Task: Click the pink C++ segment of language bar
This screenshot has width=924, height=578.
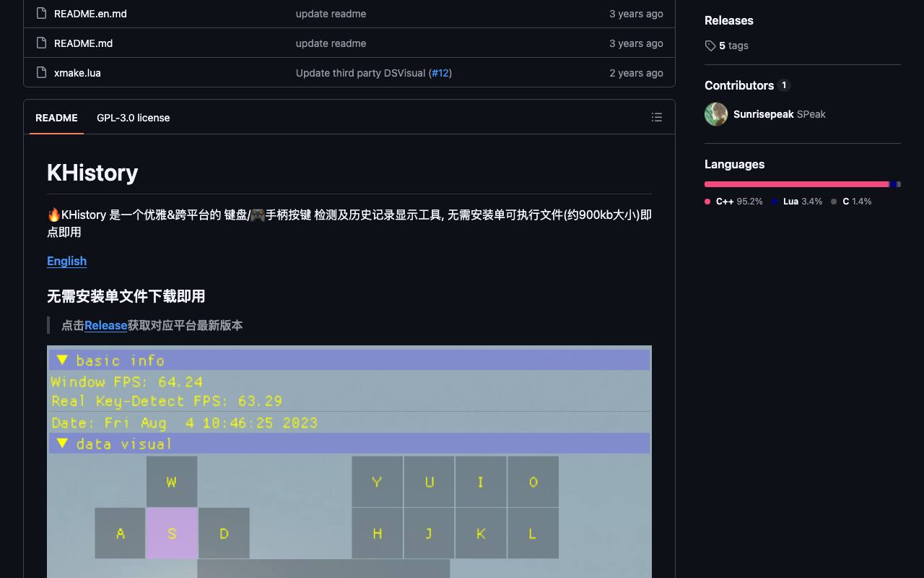Action: point(797,184)
